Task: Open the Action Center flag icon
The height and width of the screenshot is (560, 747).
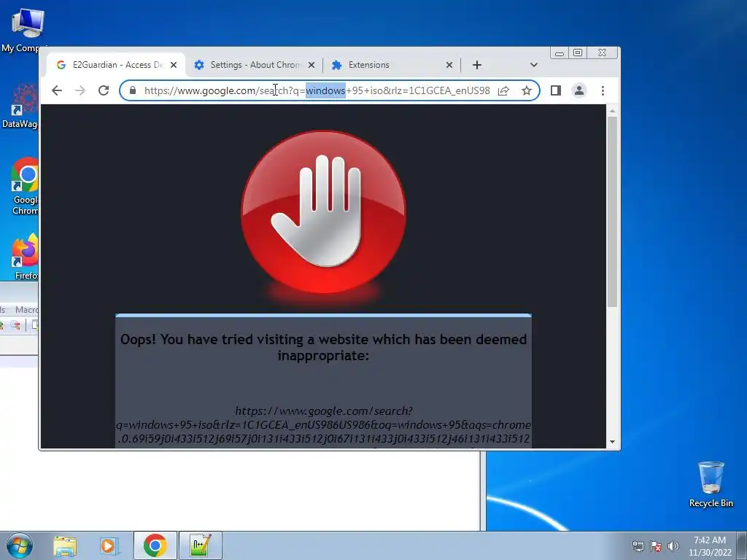Action: [656, 546]
